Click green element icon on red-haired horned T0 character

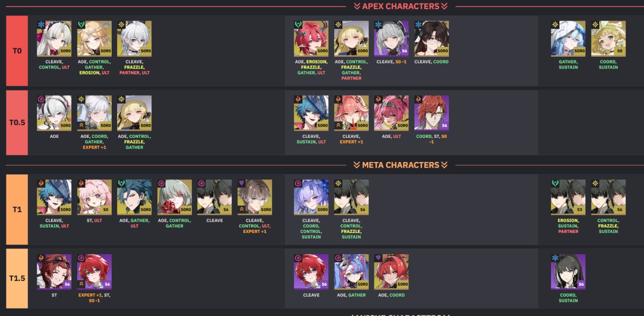pyautogui.click(x=298, y=25)
